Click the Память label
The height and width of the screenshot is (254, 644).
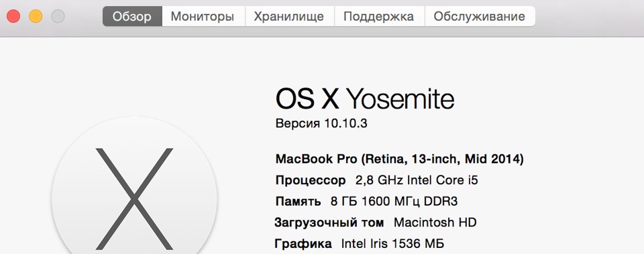(298, 202)
